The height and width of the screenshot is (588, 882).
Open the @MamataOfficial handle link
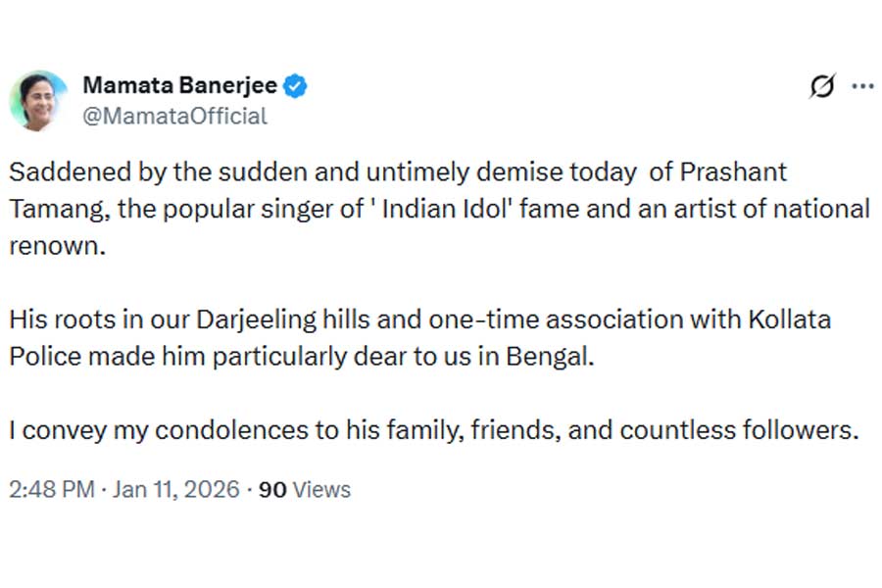coord(174,116)
